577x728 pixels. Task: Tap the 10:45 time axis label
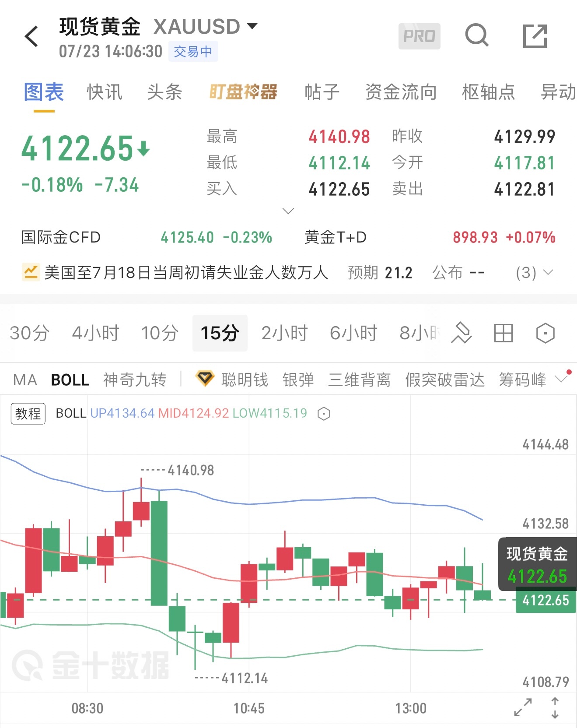click(x=249, y=708)
